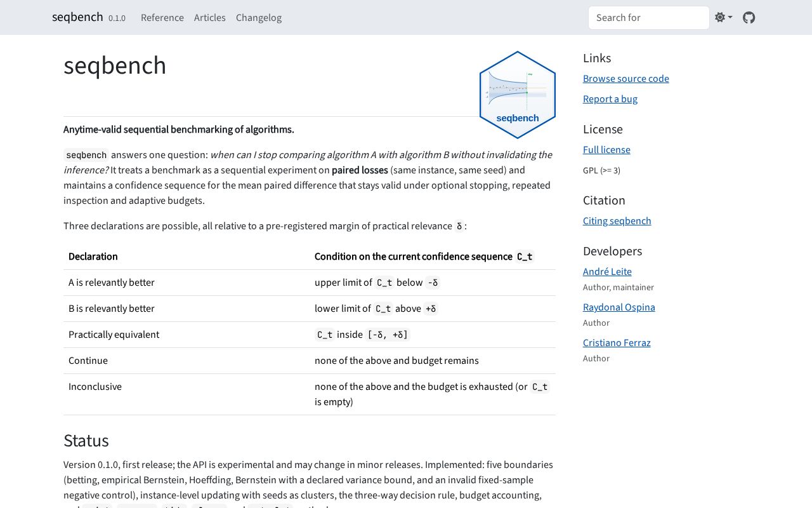This screenshot has width=812, height=508.
Task: Open Cristiano Ferraz's developer link
Action: click(617, 343)
